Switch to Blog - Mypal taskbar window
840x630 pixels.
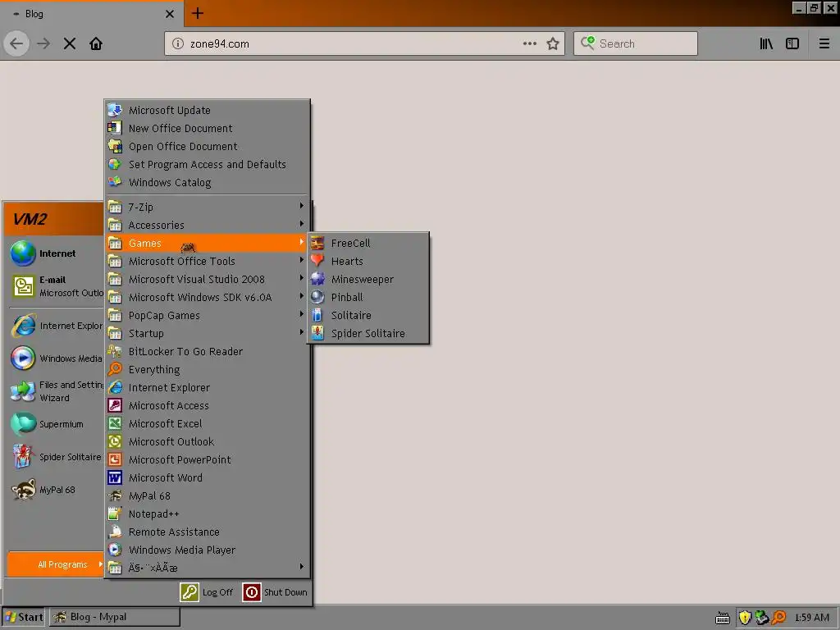[x=115, y=617]
